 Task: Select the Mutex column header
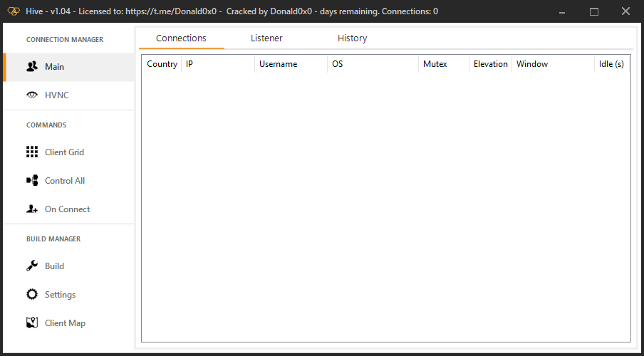click(435, 64)
